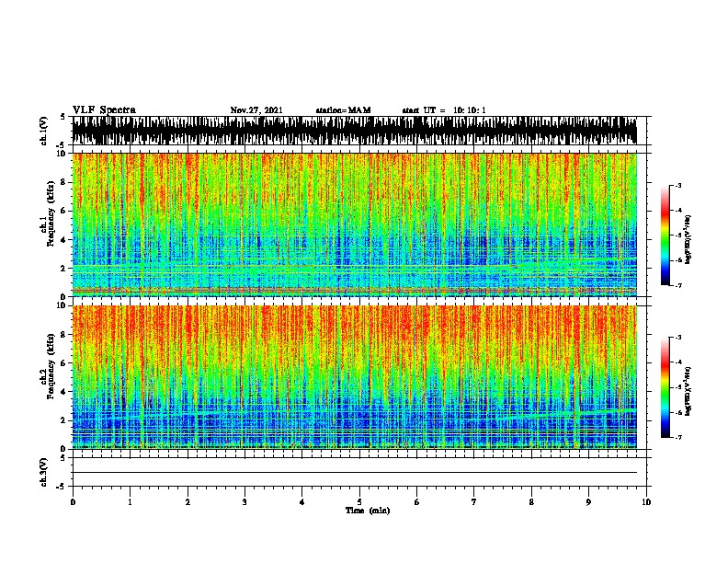The image size is (728, 563).
Task: Click the ch.1 spectrogram panel
Action: 355,224
